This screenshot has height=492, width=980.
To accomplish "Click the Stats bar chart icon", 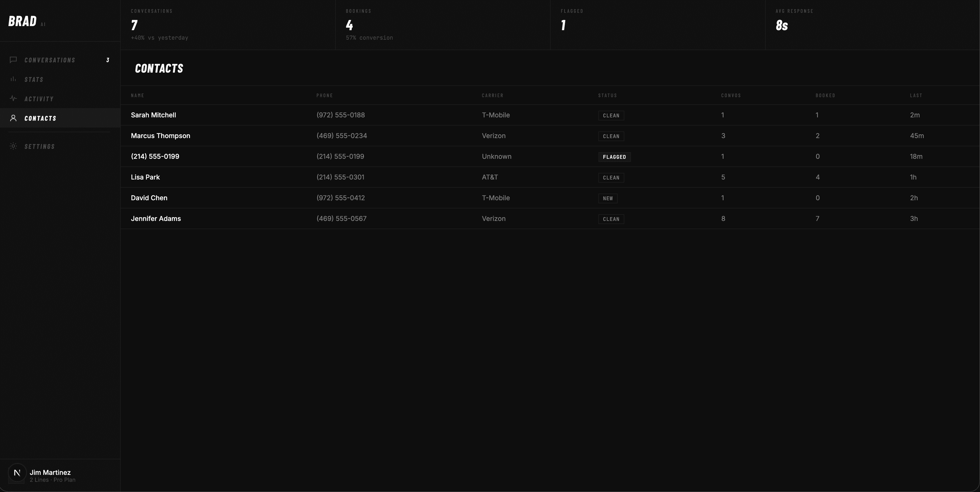I will tap(13, 79).
